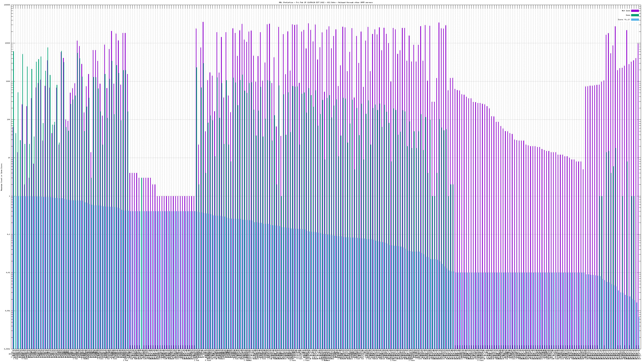The height and width of the screenshot is (362, 644).
Task: Click the 10 y-axis tick label
Action: (x=9, y=158)
